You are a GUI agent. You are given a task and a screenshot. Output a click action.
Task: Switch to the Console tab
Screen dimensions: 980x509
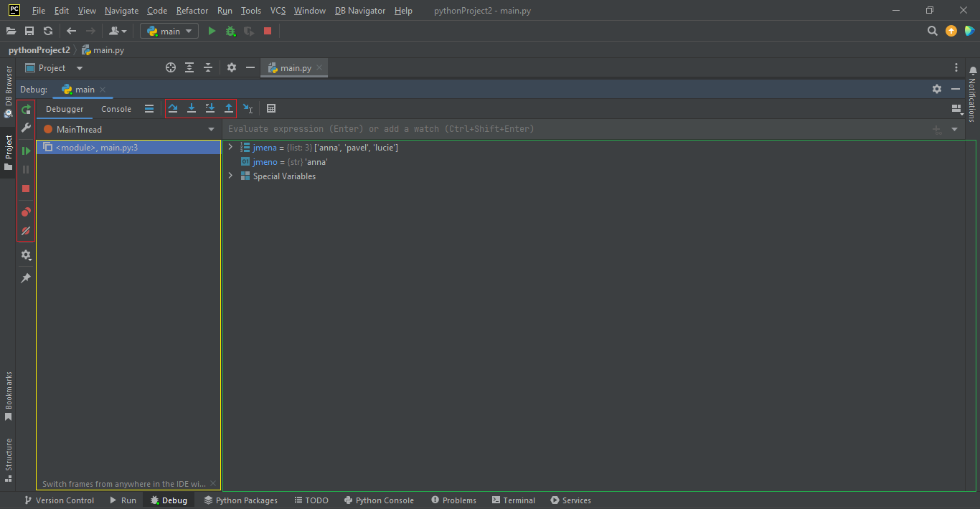click(116, 109)
